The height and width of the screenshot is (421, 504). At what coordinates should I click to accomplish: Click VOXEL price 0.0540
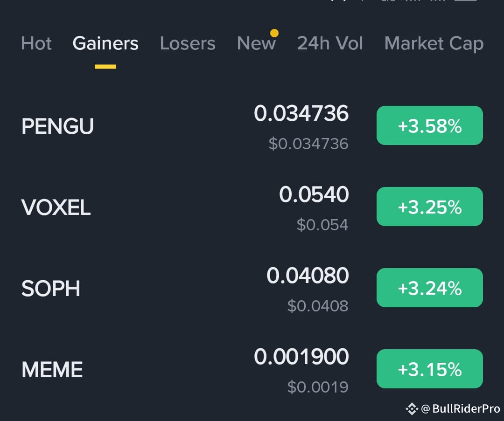pos(314,194)
